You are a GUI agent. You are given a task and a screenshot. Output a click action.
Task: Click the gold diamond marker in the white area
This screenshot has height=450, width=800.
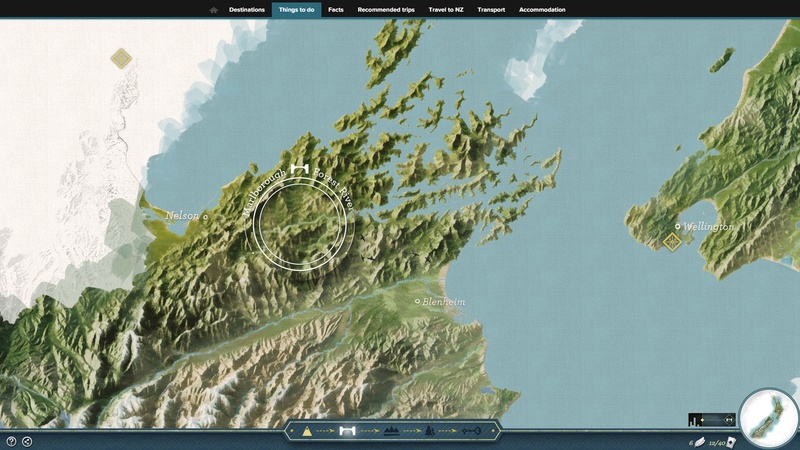click(121, 59)
